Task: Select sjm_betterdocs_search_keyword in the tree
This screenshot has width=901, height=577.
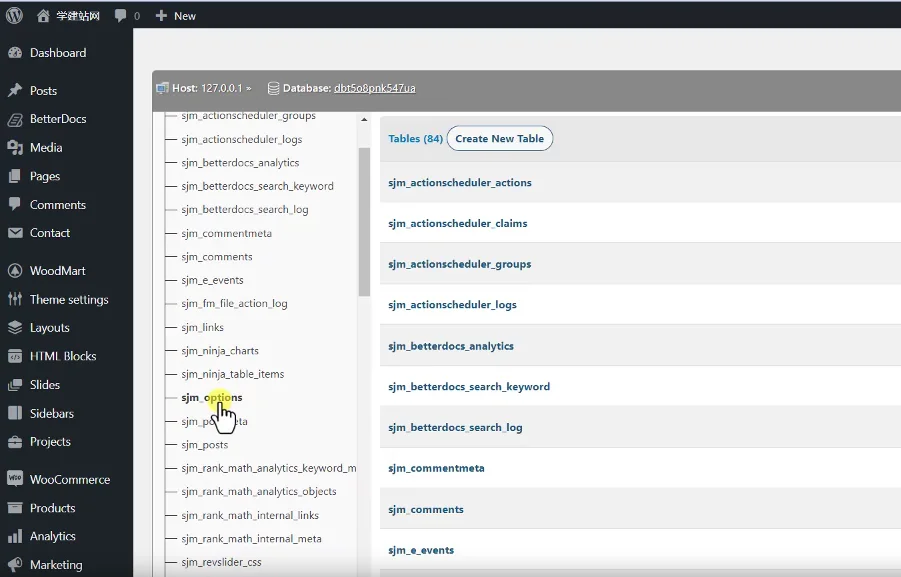Action: point(257,186)
